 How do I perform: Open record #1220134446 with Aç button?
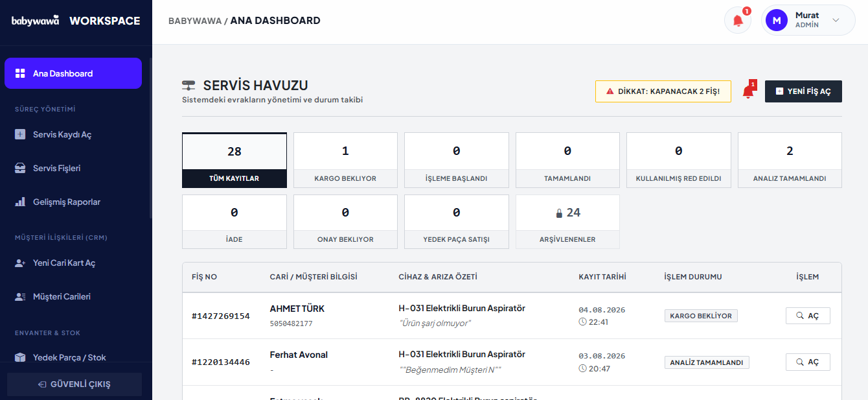(808, 362)
